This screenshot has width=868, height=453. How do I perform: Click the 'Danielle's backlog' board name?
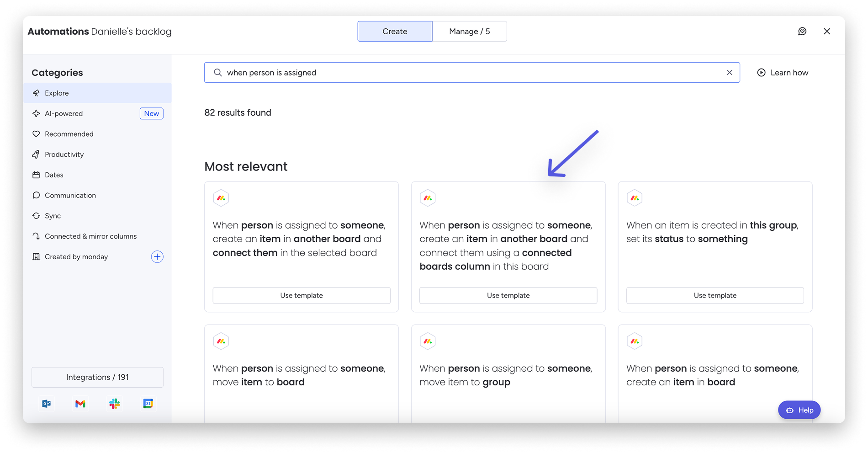click(x=131, y=32)
